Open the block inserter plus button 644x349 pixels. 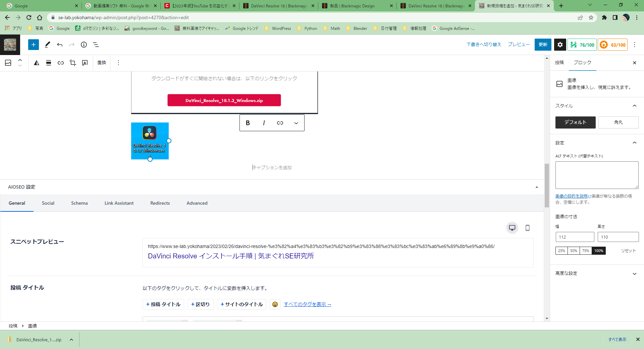click(34, 45)
